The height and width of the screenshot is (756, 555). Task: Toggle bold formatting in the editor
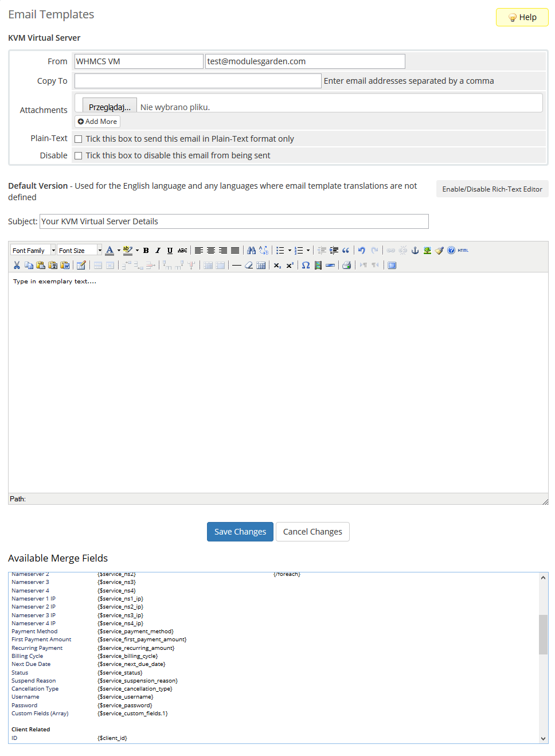pyautogui.click(x=146, y=250)
